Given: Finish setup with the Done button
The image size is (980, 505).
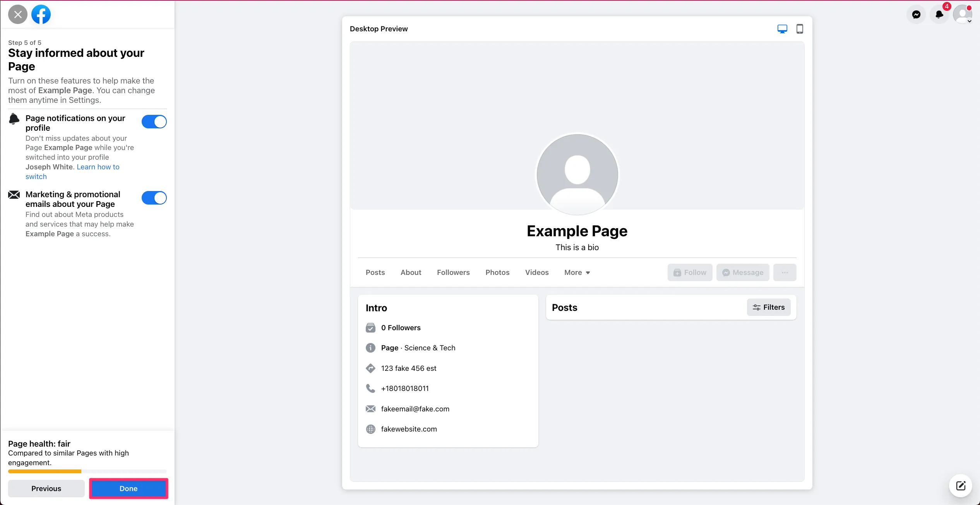Looking at the screenshot, I should [128, 488].
